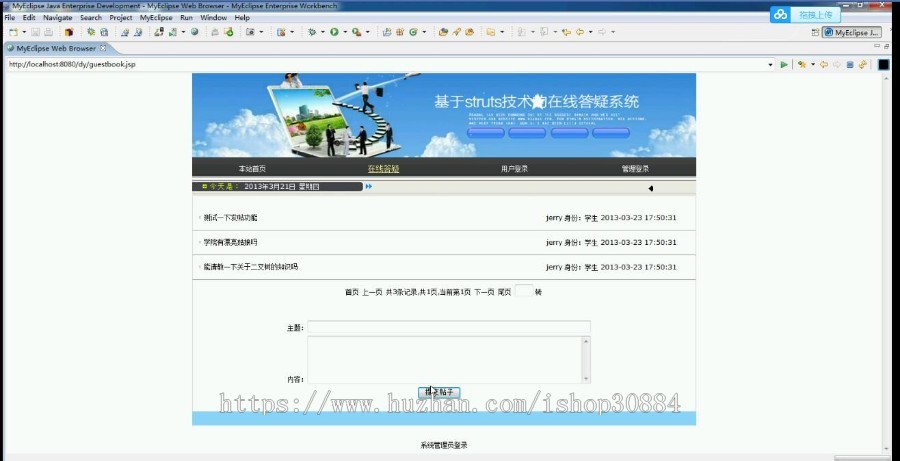
Task: Open post titled 测试一下发帖功能
Action: tap(230, 218)
